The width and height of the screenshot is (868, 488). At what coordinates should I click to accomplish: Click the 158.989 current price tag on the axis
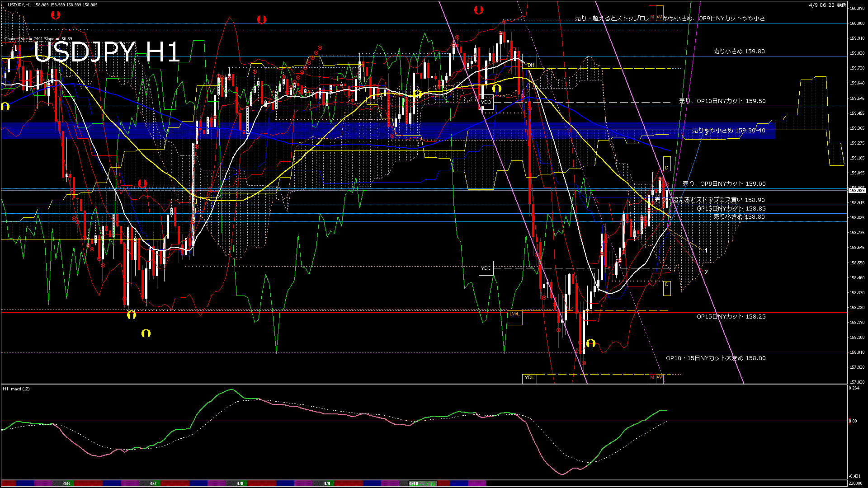pos(857,190)
